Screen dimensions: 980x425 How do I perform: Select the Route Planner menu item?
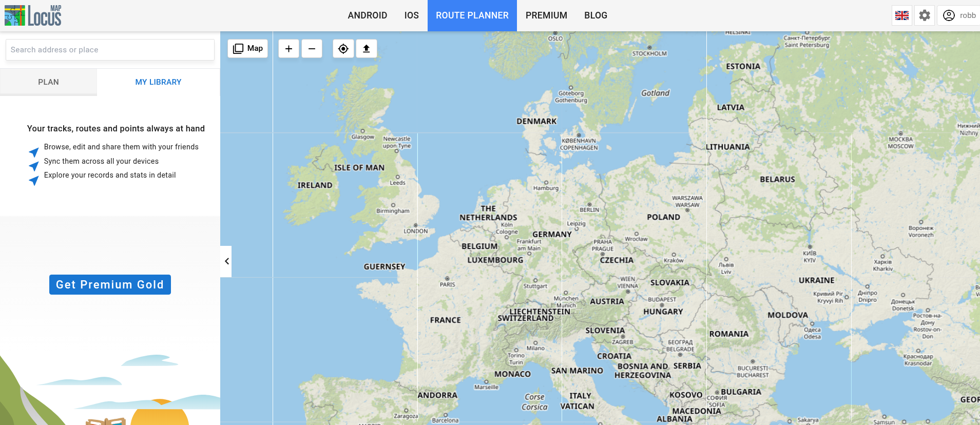click(x=472, y=15)
